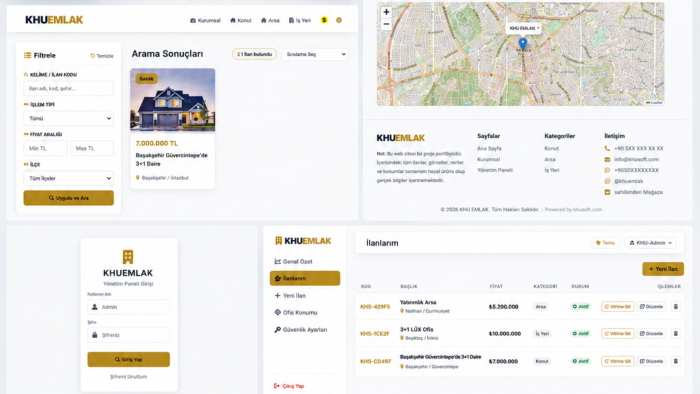Click the Tema button in admin header
The height and width of the screenshot is (394, 700).
[605, 243]
